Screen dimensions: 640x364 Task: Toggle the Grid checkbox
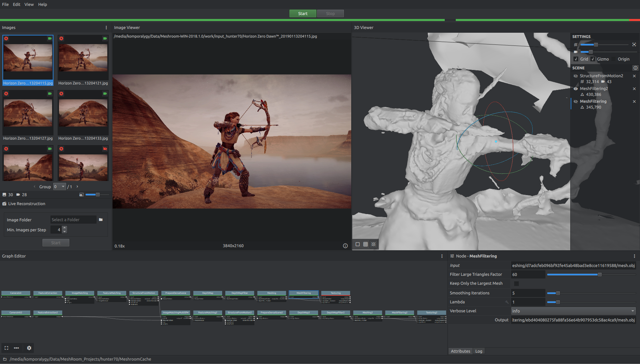tap(575, 59)
